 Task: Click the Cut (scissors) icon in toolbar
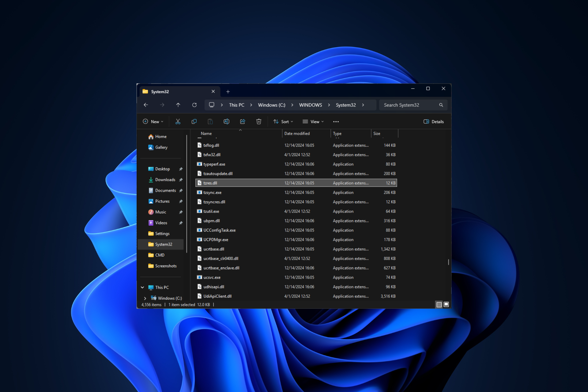(x=178, y=122)
